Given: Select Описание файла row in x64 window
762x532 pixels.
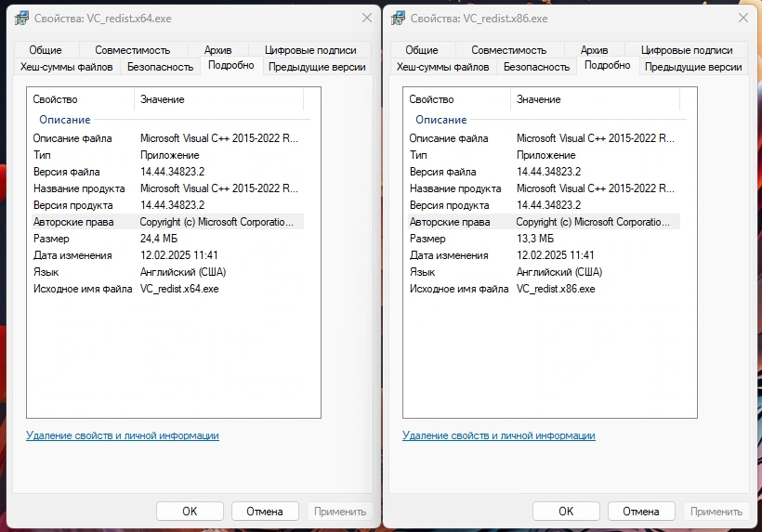Looking at the screenshot, I should point(167,138).
